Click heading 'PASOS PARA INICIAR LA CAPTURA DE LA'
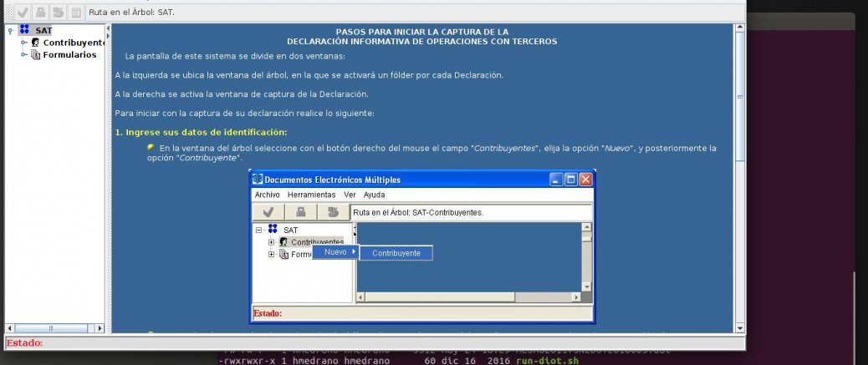 (421, 32)
